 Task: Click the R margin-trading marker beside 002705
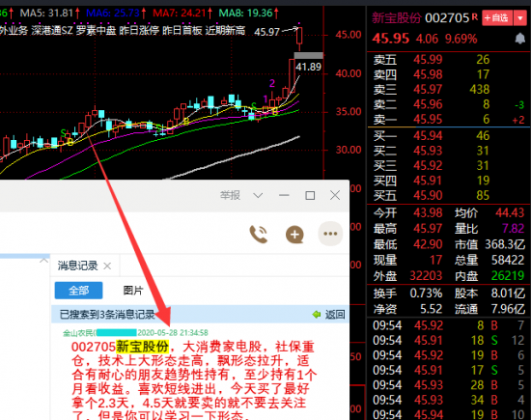474,15
